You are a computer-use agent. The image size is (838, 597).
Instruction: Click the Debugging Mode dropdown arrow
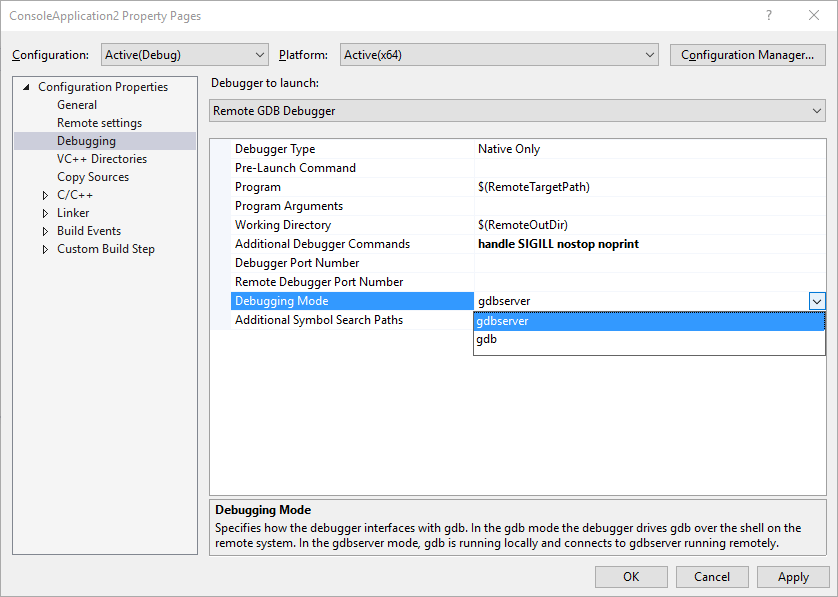[x=817, y=300]
